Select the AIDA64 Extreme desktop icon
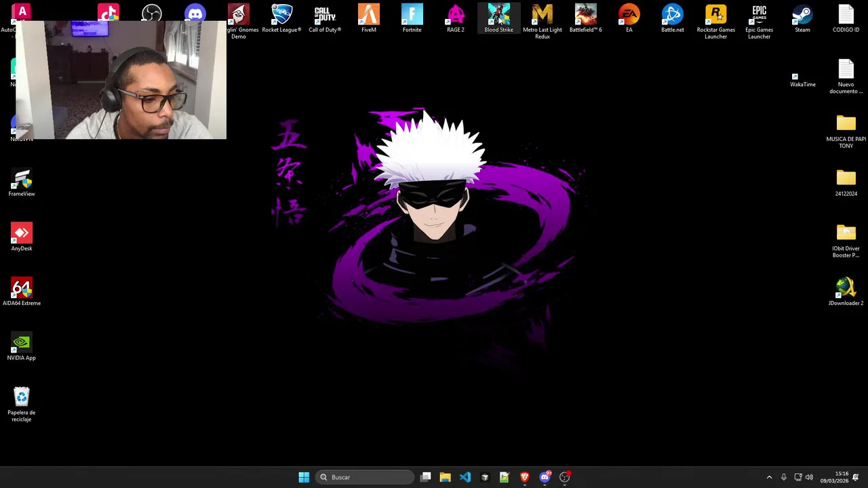The width and height of the screenshot is (868, 488). [x=22, y=292]
